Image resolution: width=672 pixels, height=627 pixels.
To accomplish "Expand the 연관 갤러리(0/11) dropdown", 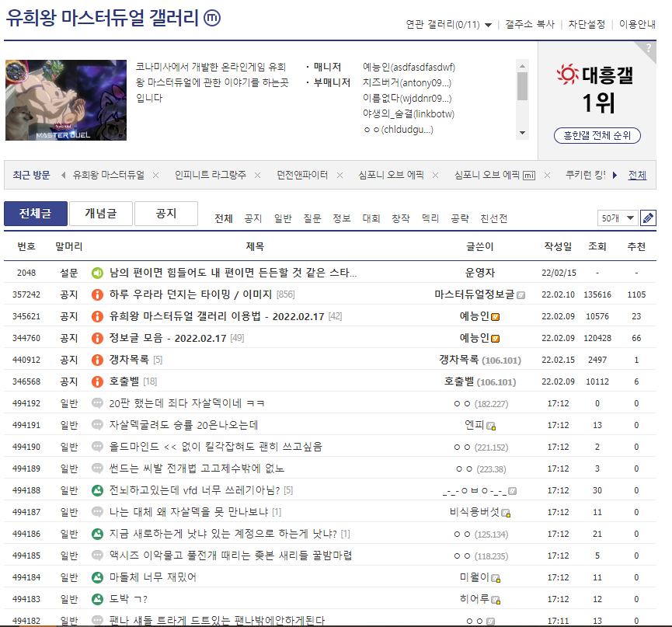I will coord(449,24).
